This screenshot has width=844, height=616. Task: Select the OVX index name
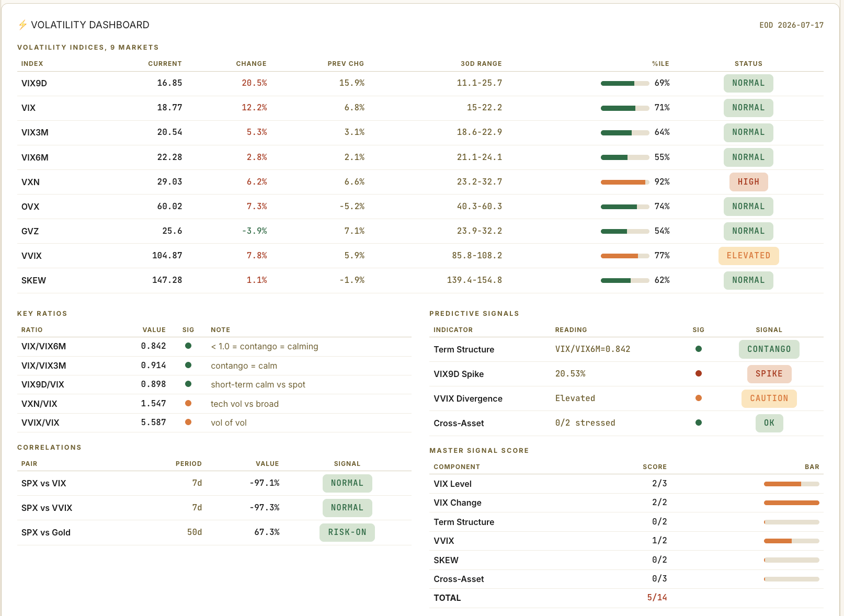coord(30,207)
